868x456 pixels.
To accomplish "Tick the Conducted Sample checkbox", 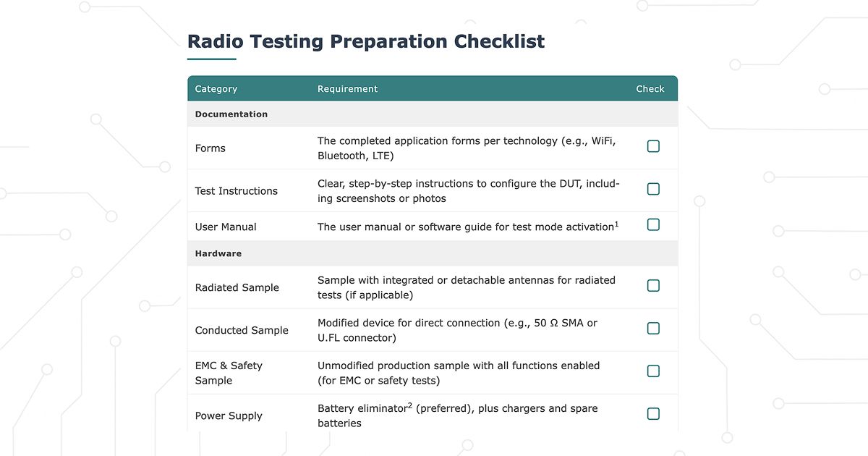I will [x=653, y=328].
